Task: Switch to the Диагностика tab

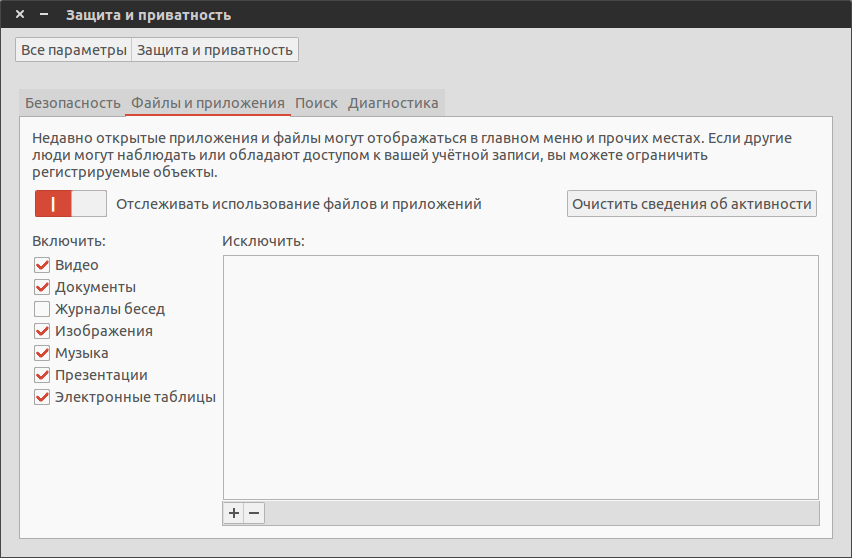Action: [393, 103]
